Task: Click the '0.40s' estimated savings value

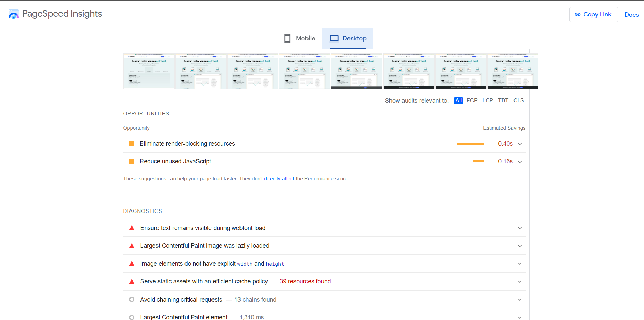Action: [x=505, y=144]
